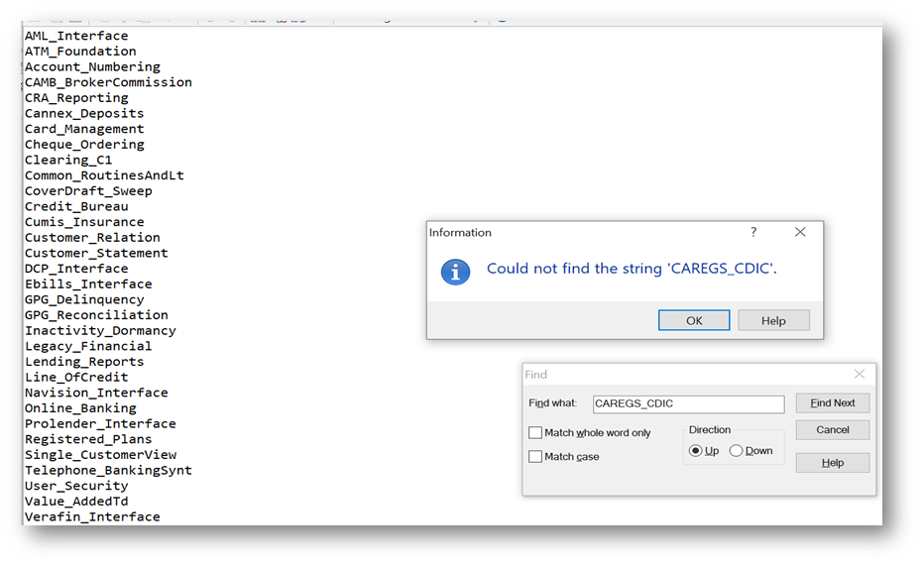This screenshot has width=924, height=567.
Task: Click the Find what text field
Action: [x=687, y=403]
